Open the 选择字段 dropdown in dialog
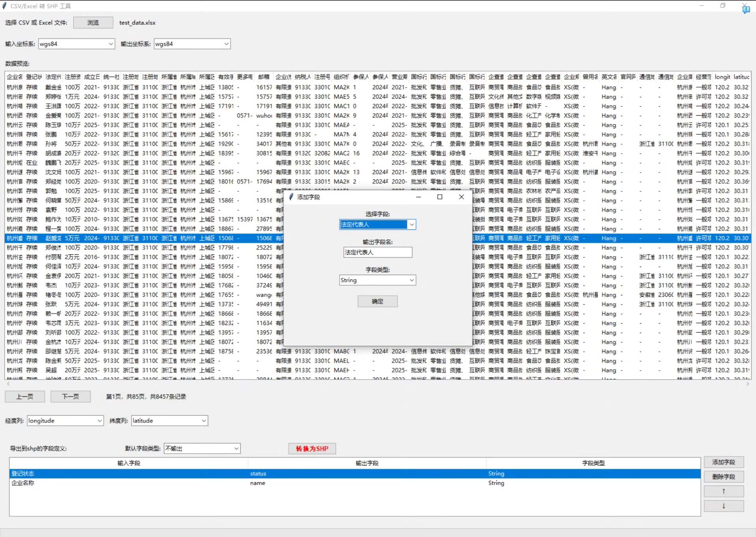This screenshot has width=756, height=537. click(x=411, y=224)
